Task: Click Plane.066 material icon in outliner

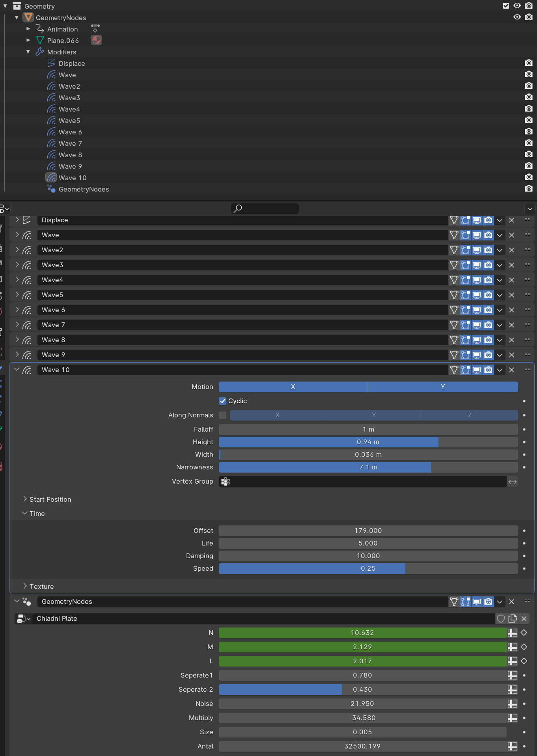Action: [x=97, y=40]
